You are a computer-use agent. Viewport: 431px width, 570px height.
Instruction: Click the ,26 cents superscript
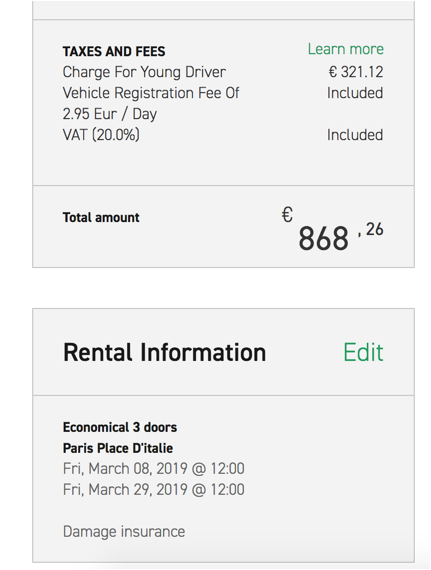(x=371, y=230)
